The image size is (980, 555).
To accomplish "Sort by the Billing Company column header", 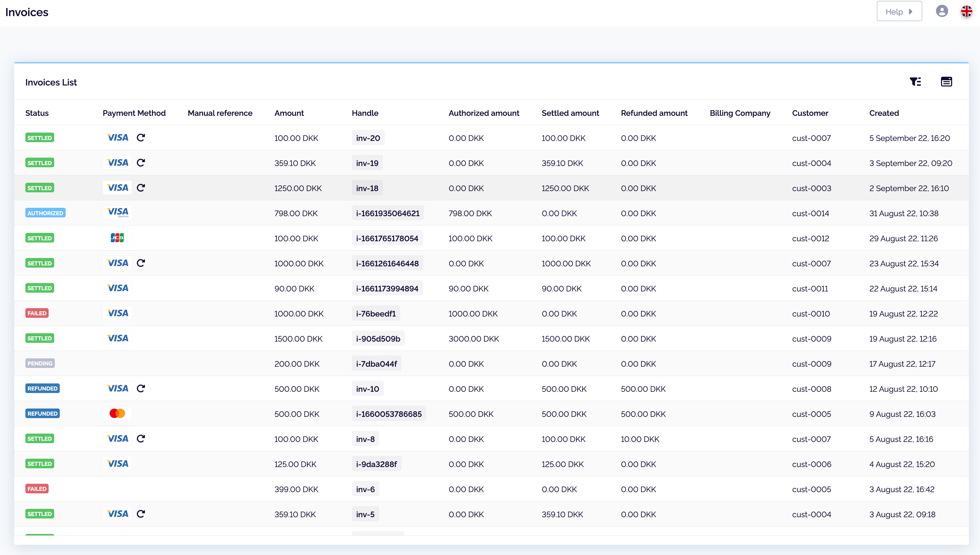I will coord(740,113).
